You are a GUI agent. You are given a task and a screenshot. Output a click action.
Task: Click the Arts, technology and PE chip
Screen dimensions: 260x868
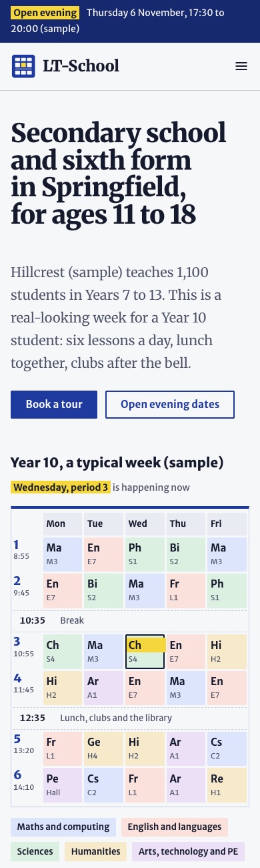(x=188, y=851)
